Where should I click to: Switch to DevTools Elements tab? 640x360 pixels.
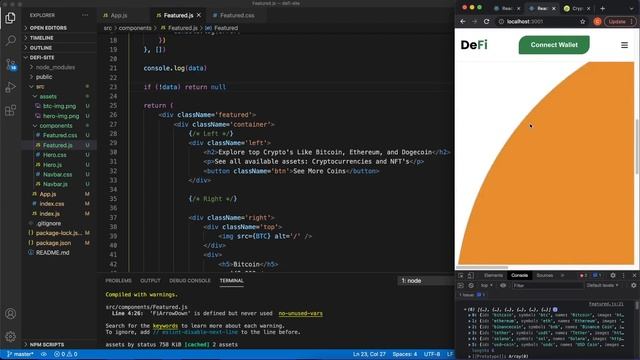(x=493, y=276)
